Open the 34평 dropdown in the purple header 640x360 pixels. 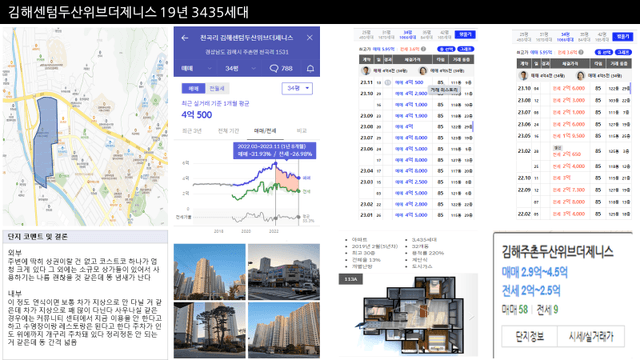point(240,68)
